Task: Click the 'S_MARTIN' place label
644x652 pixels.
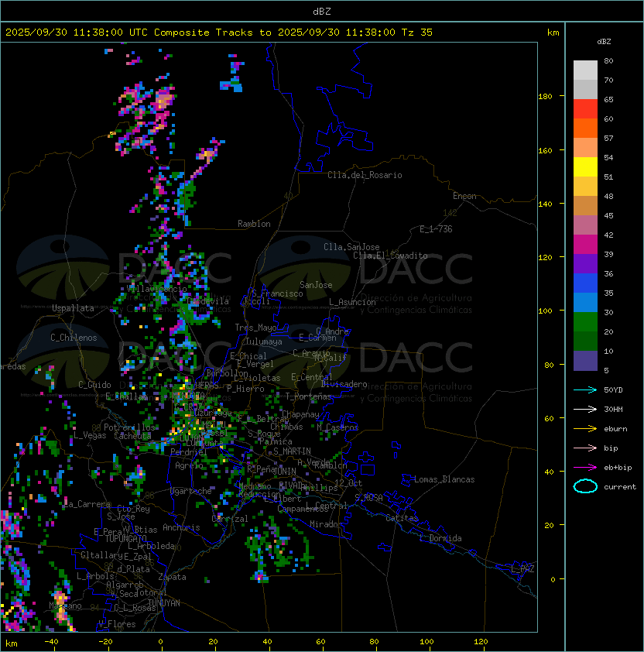Action: pos(292,451)
